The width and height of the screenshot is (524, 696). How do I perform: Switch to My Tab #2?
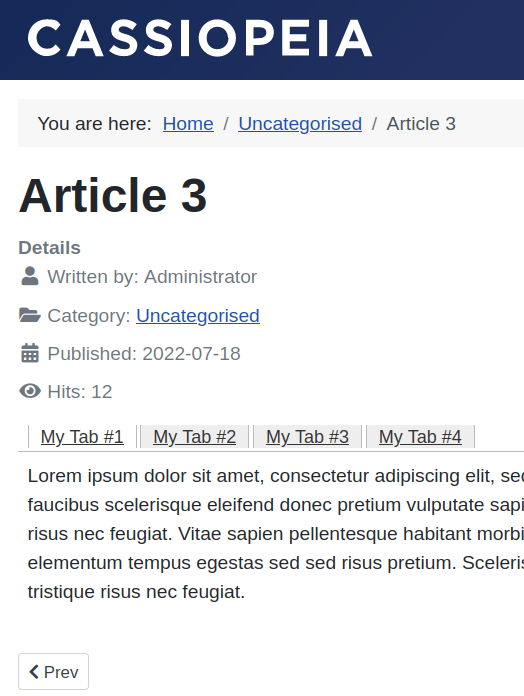tap(195, 437)
